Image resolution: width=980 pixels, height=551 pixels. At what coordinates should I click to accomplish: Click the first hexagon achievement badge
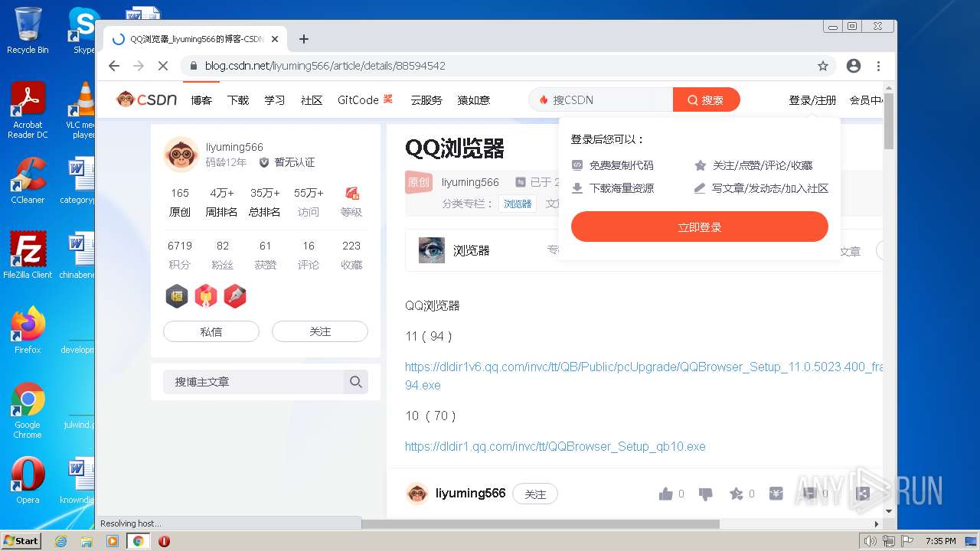click(x=177, y=296)
